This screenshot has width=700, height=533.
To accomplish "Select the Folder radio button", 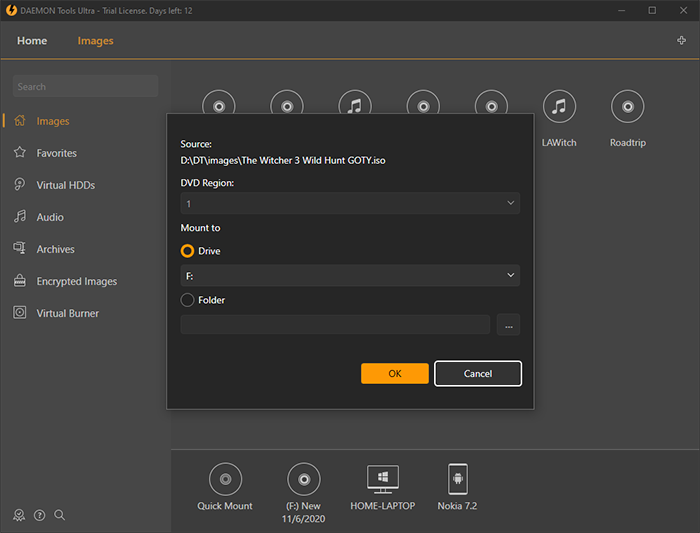I will 188,300.
